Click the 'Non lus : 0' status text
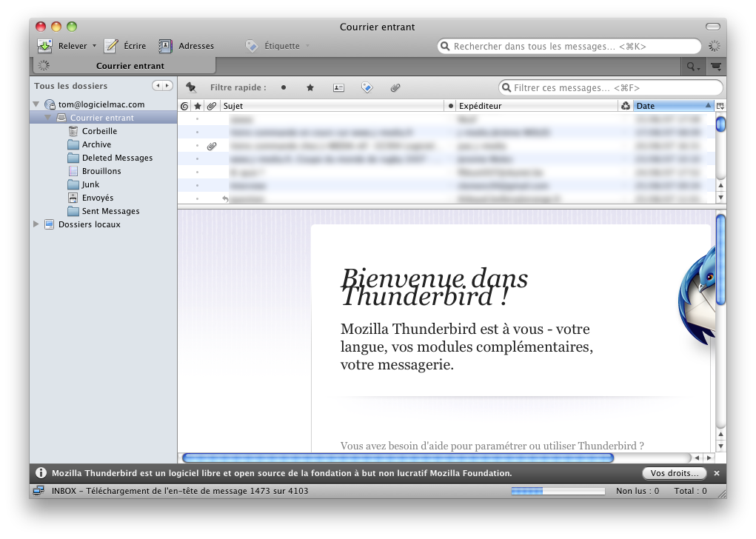 [x=638, y=491]
